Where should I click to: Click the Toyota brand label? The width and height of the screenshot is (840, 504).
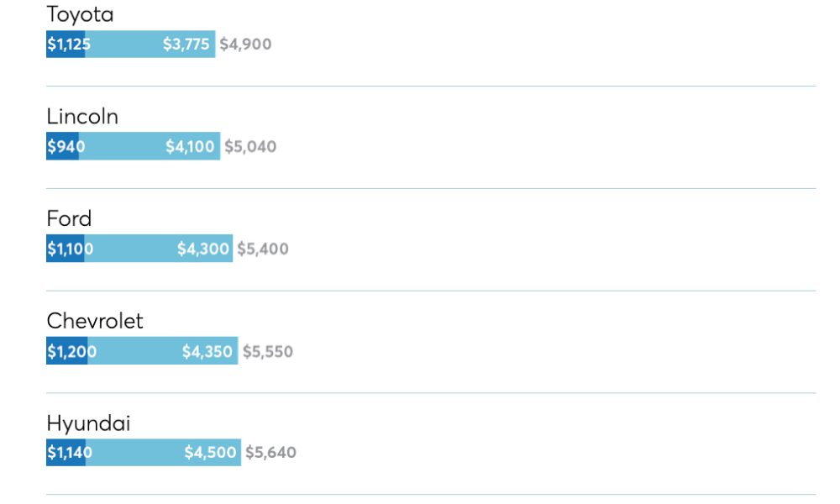click(x=80, y=14)
